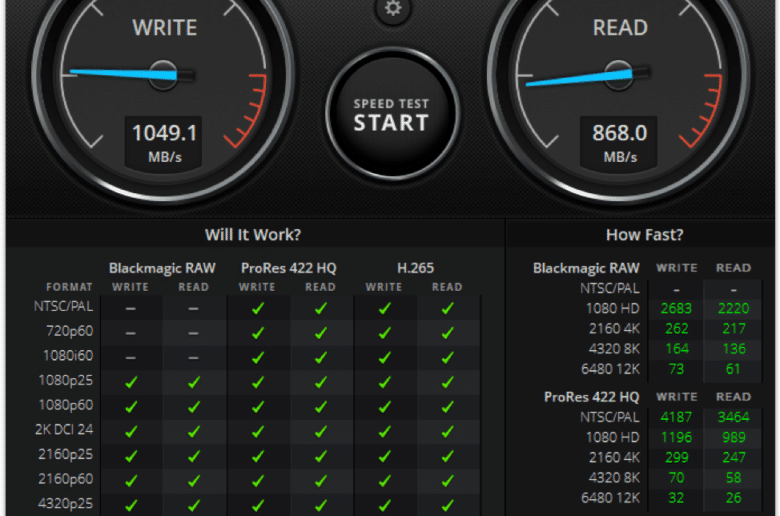Click ProRes READ checkmark for 720p60
The image size is (780, 516).
pos(321,333)
